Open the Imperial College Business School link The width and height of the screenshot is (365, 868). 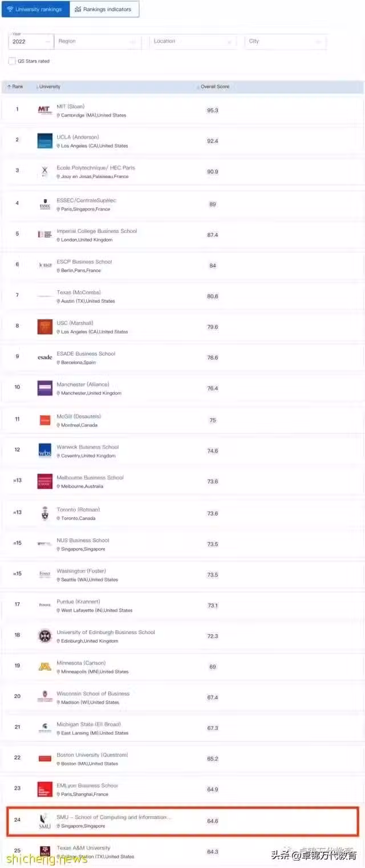click(97, 231)
